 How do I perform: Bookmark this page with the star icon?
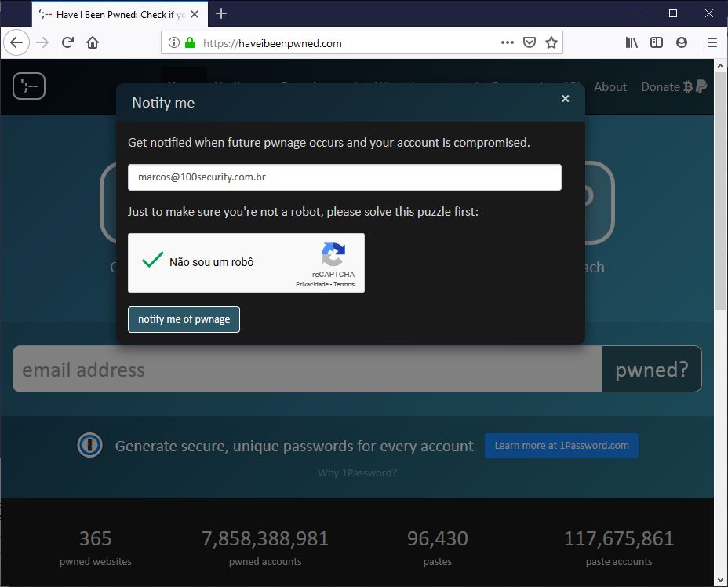(551, 42)
